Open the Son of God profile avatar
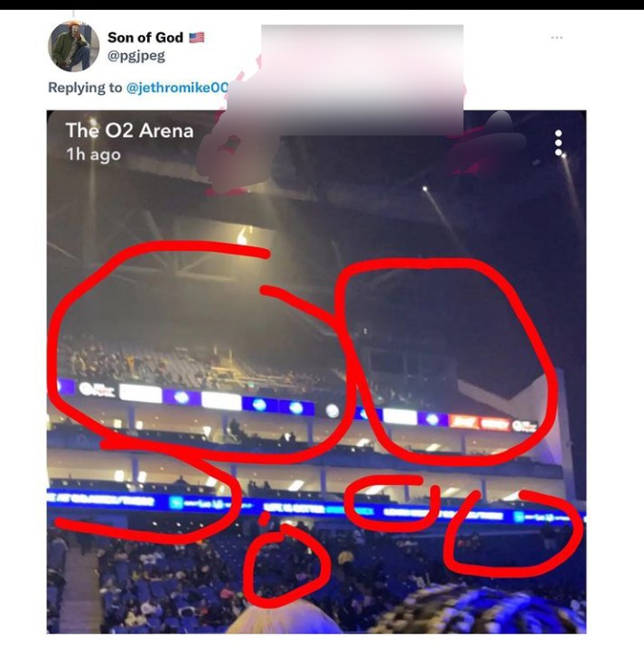 73,46
